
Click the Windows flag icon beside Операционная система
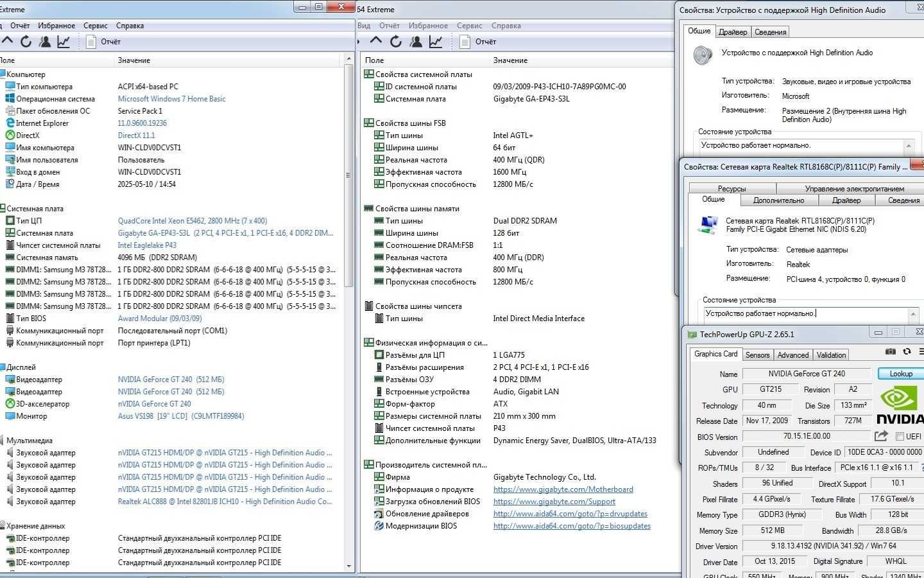pos(10,98)
